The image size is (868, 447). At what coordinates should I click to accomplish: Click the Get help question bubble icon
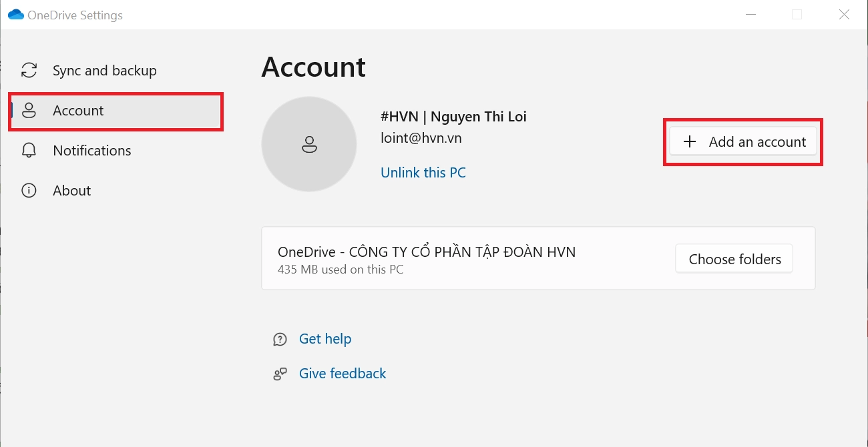[280, 340]
